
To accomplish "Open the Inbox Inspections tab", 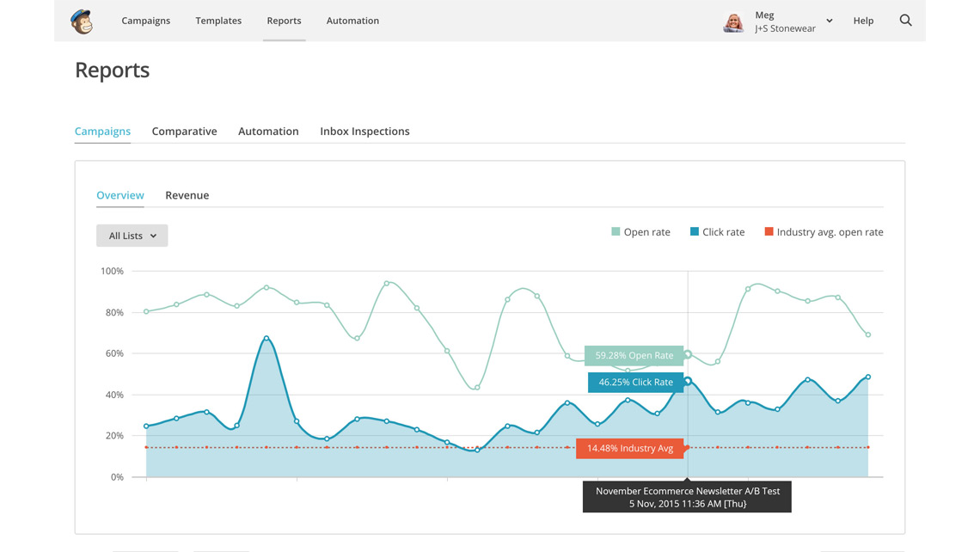I will [365, 132].
